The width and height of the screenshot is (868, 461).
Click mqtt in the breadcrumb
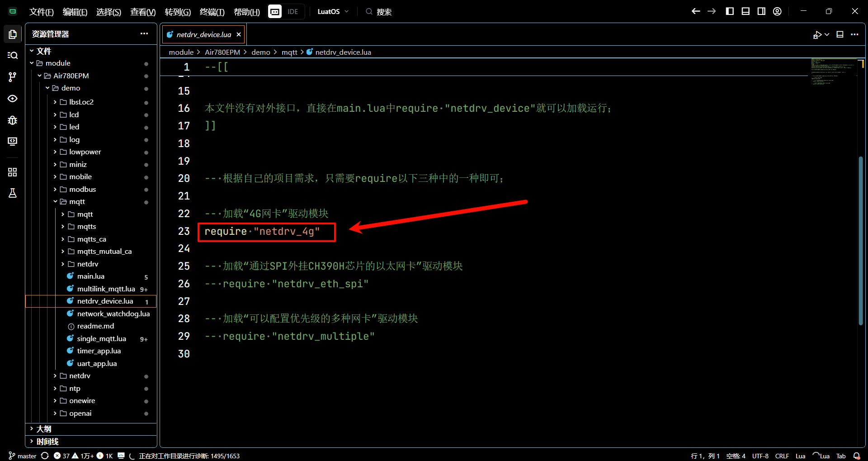[289, 52]
